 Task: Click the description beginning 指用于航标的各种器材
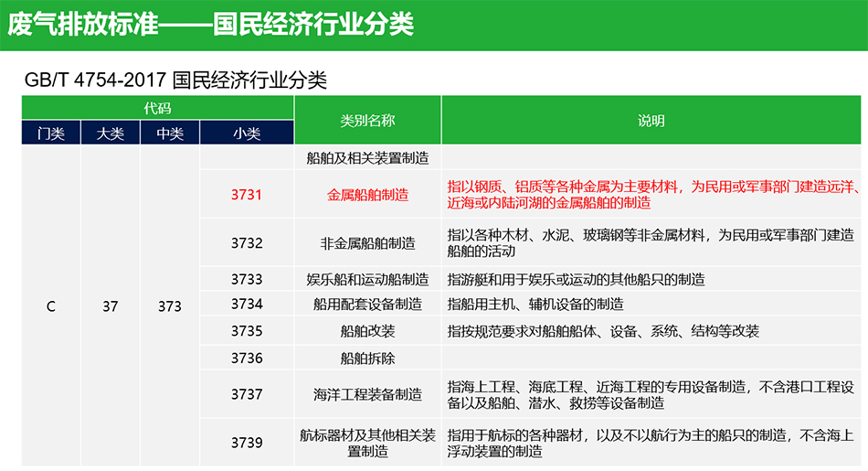(651, 443)
